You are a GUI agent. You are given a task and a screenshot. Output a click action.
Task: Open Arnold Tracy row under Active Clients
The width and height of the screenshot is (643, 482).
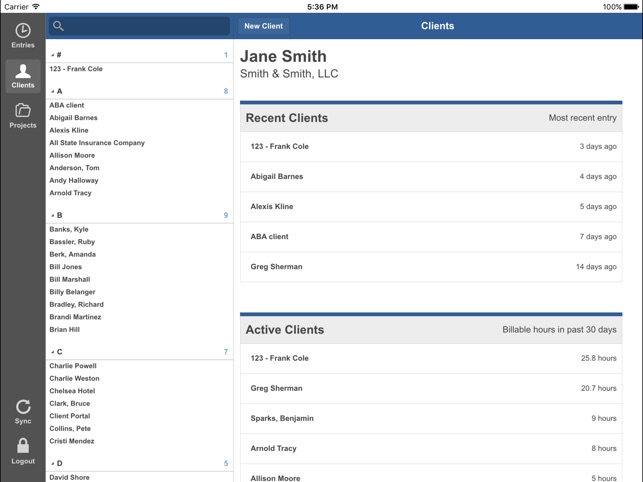(x=431, y=448)
